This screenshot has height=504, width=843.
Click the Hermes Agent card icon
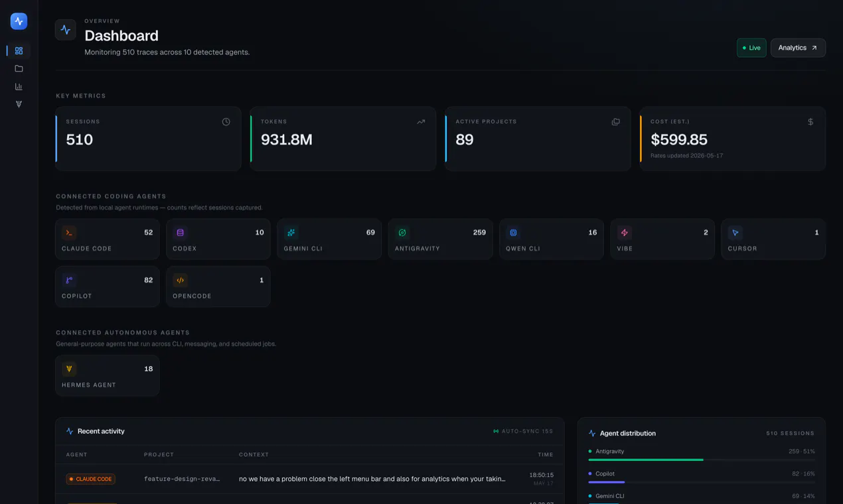(x=69, y=369)
